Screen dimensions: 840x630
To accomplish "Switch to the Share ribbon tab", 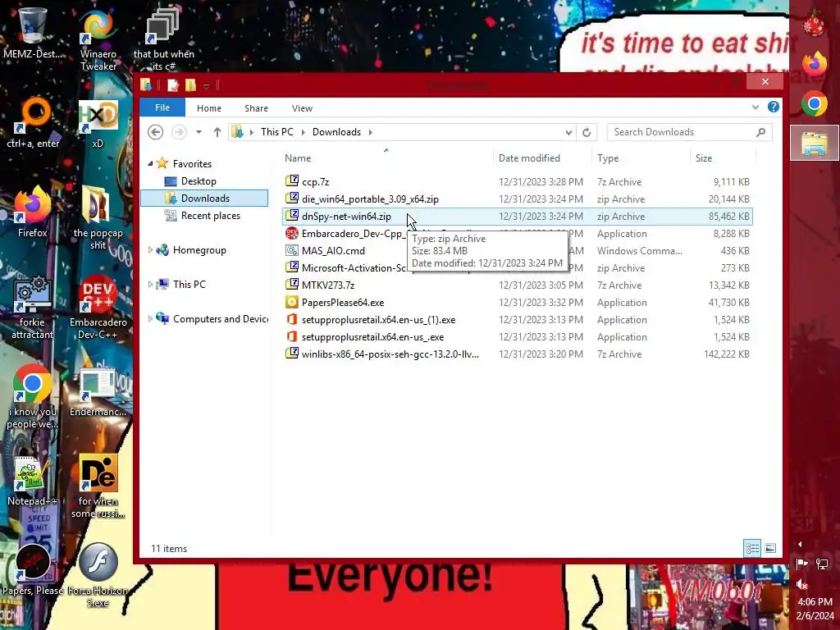I will tap(256, 108).
